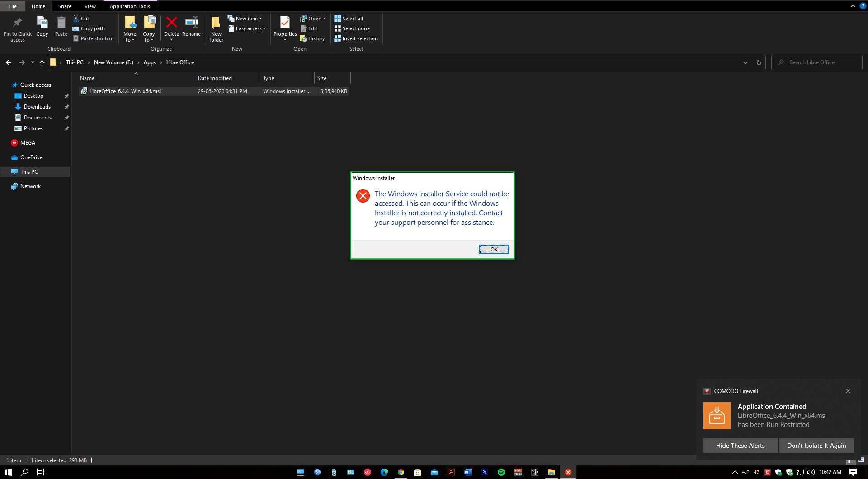This screenshot has height=479, width=868.
Task: Click Hide These Alerts button
Action: pos(741,446)
